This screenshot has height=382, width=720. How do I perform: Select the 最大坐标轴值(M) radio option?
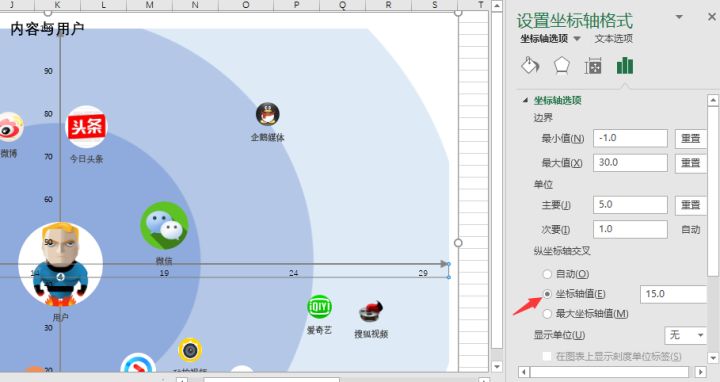coord(547,314)
